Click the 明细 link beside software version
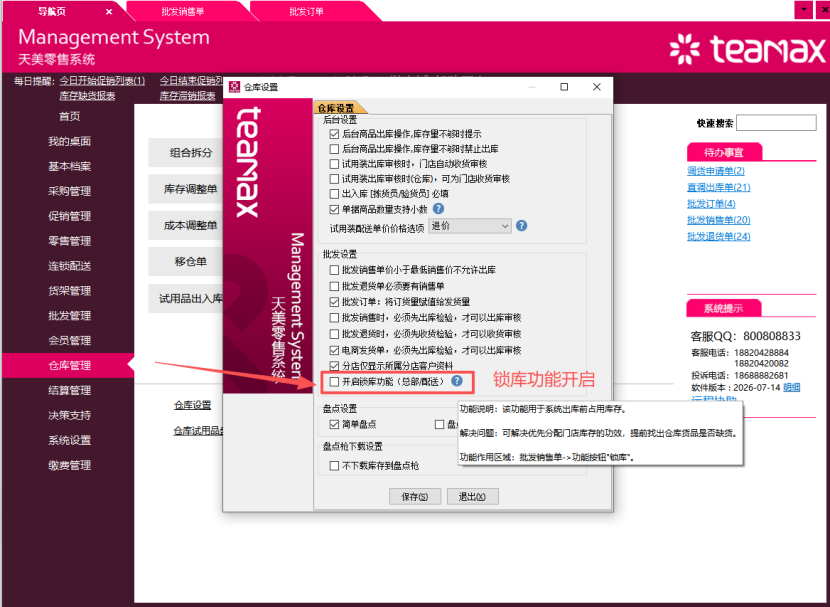Image resolution: width=830 pixels, height=607 pixels. pyautogui.click(x=791, y=387)
